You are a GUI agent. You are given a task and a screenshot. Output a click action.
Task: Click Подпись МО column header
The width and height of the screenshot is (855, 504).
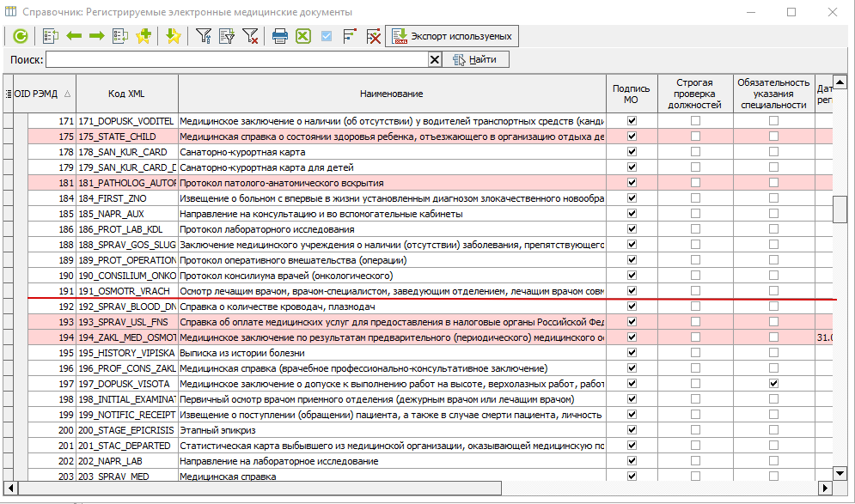632,94
